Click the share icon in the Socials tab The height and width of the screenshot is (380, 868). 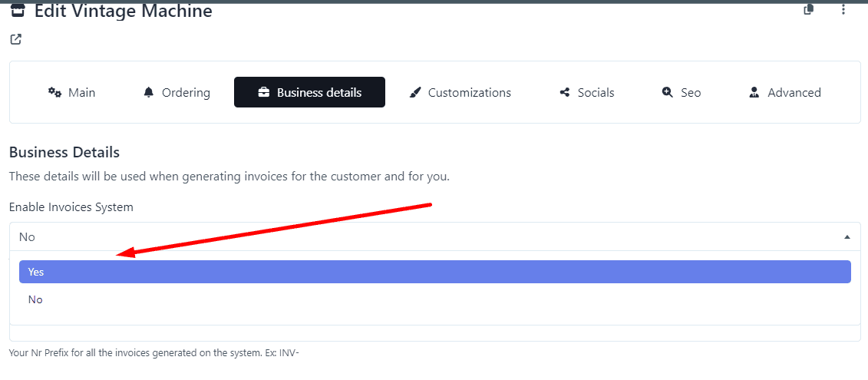[565, 92]
